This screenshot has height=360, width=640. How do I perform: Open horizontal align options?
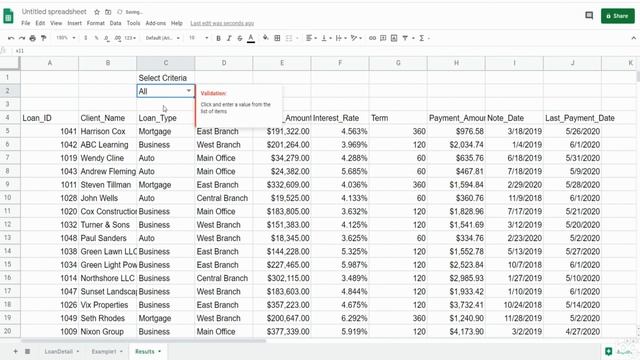click(x=311, y=38)
